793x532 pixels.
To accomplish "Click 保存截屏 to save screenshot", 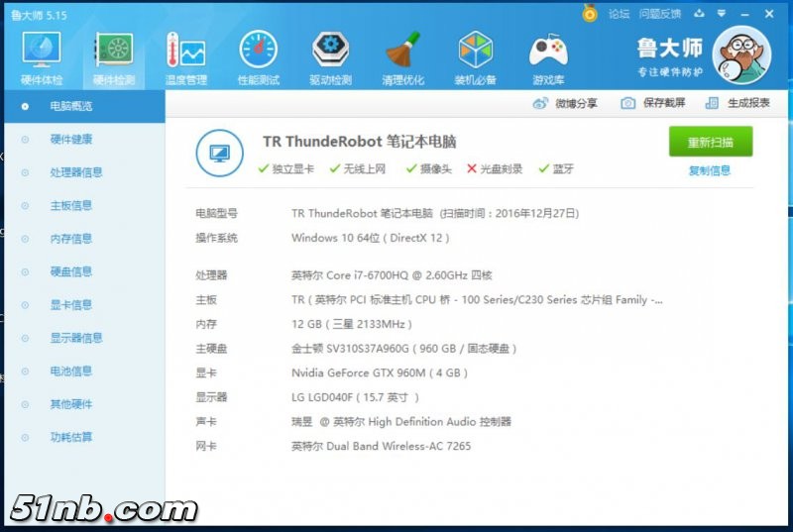I will pos(653,103).
